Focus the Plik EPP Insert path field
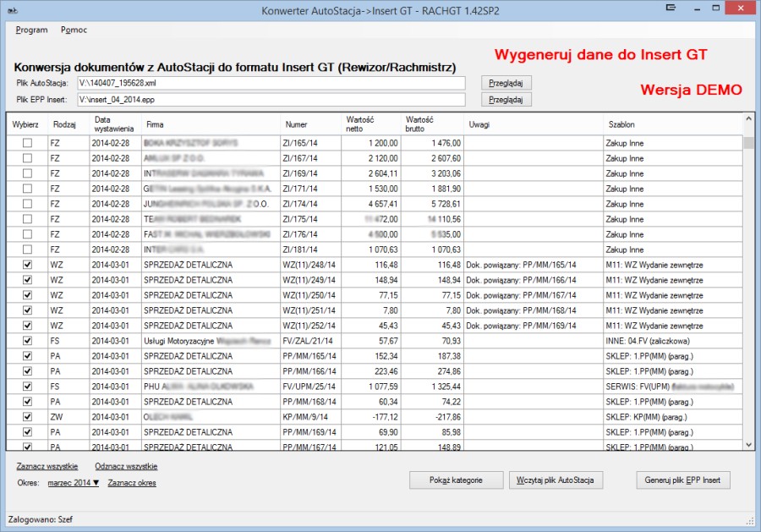The width and height of the screenshot is (761, 532). click(271, 100)
